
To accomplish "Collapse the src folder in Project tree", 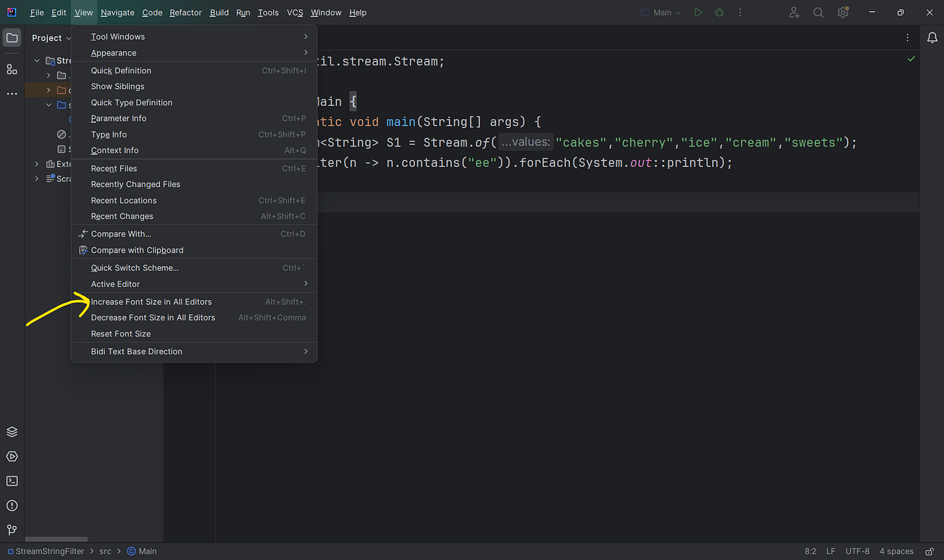I will pyautogui.click(x=49, y=104).
